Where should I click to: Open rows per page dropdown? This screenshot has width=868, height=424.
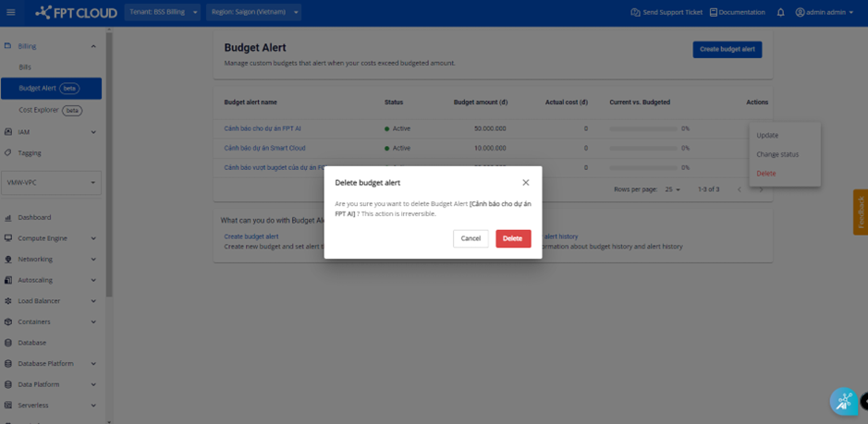click(672, 189)
